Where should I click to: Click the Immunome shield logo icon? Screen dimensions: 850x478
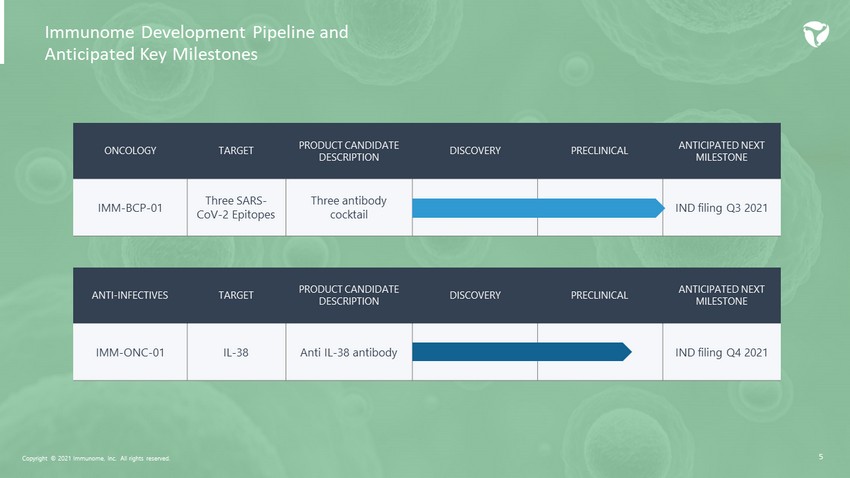[x=817, y=34]
